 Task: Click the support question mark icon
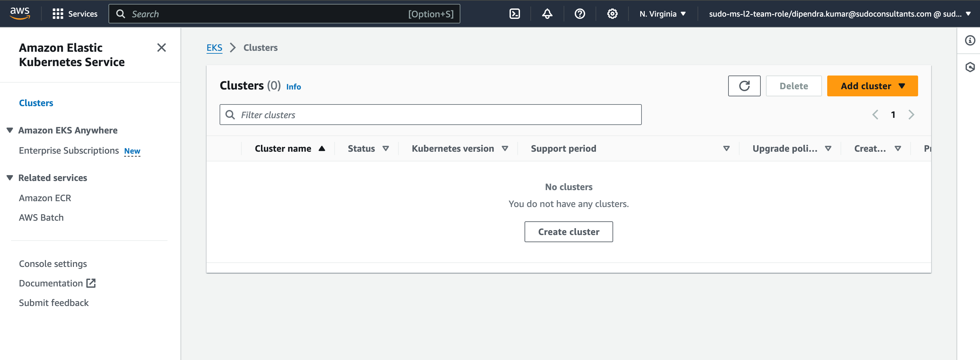pyautogui.click(x=579, y=14)
